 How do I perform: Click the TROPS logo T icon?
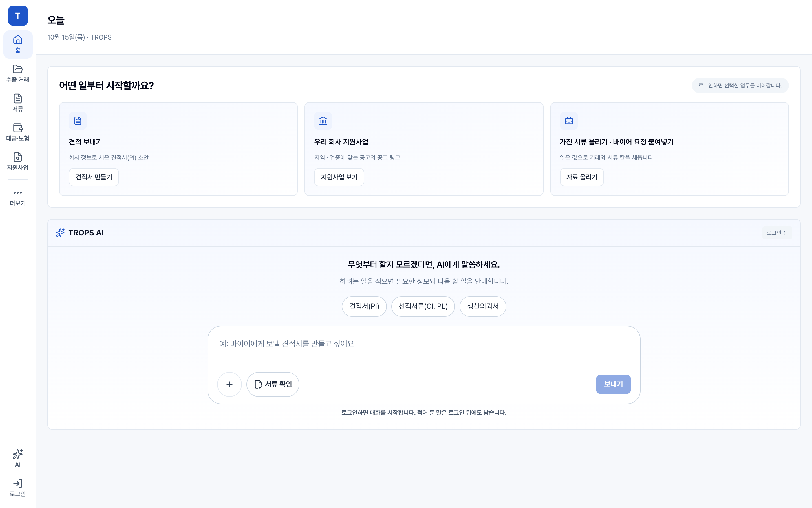point(18,16)
